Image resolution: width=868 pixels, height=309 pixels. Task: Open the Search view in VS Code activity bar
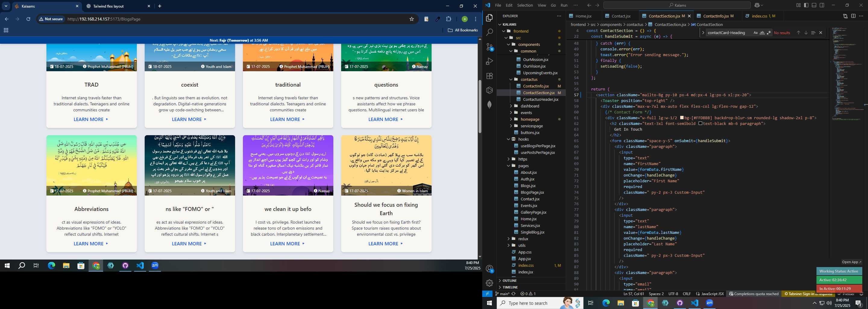pos(489,32)
